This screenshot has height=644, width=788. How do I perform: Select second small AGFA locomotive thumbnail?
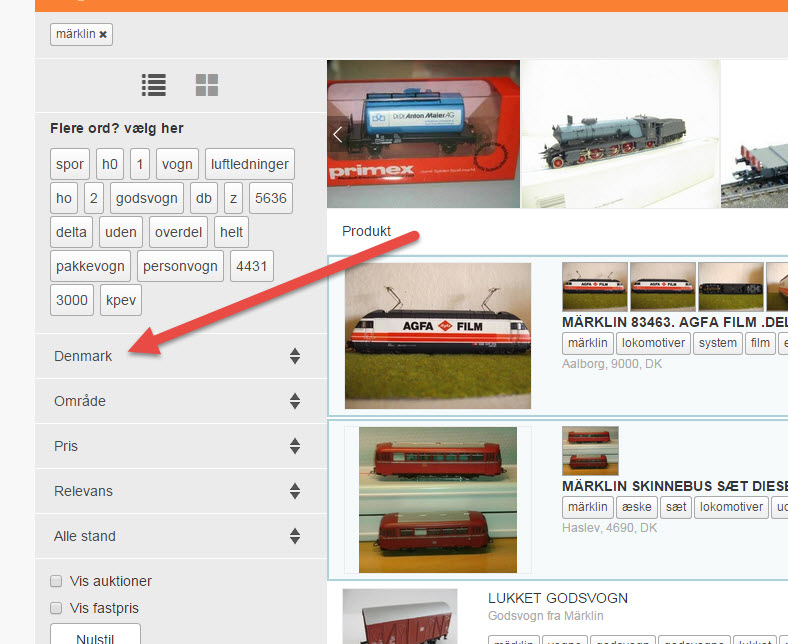(663, 287)
